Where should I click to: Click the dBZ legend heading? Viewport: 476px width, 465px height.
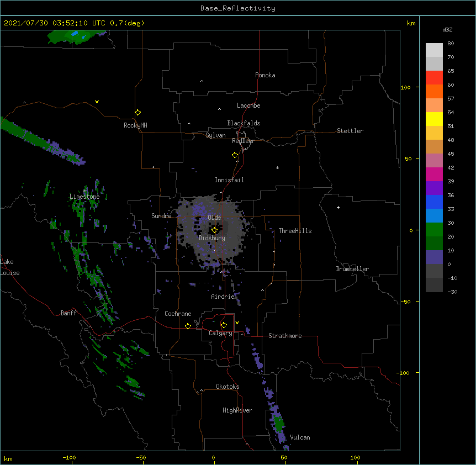pyautogui.click(x=447, y=29)
